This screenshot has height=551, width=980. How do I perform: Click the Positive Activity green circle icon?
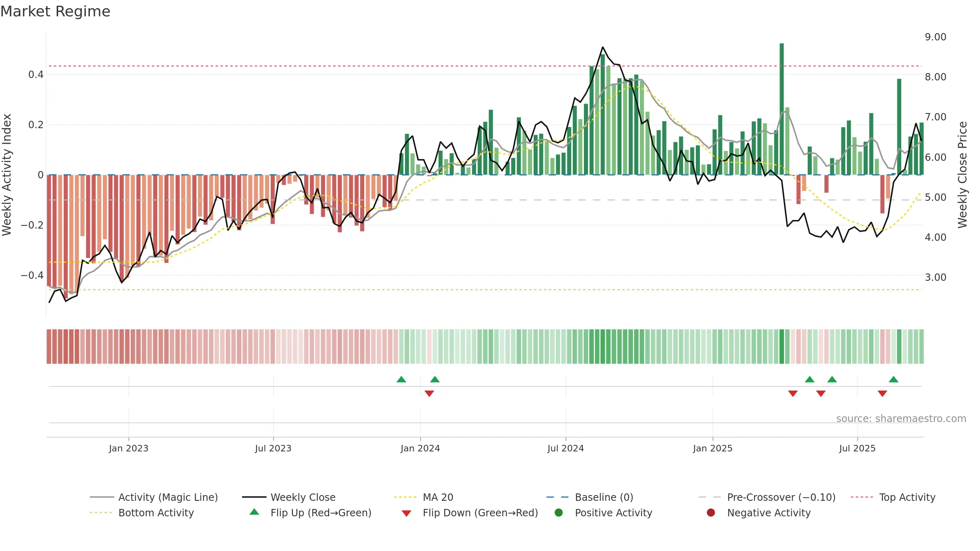click(x=559, y=512)
